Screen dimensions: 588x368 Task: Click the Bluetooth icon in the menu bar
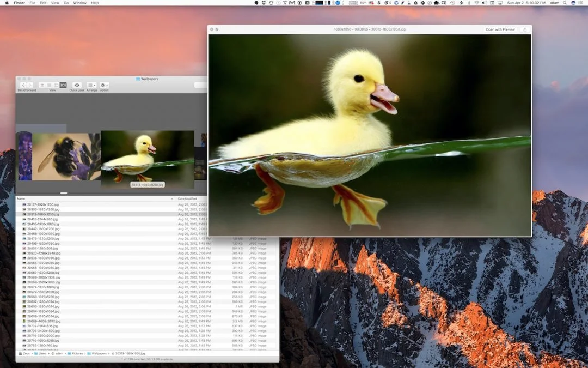(469, 3)
